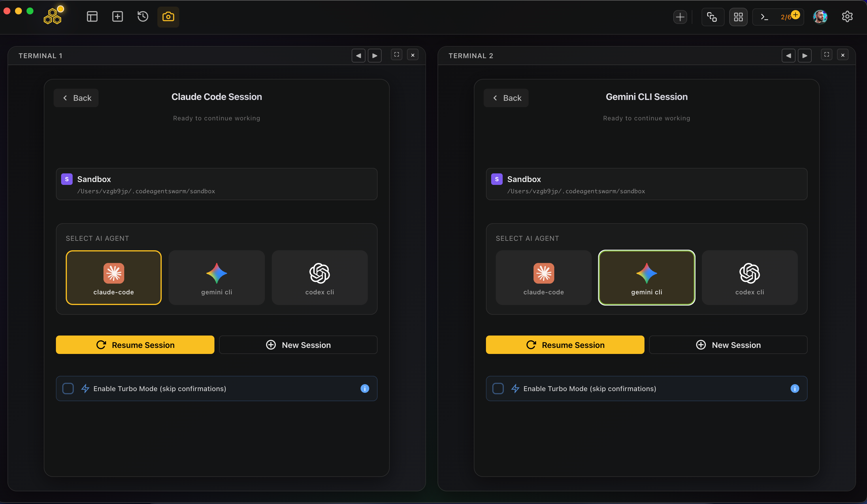
Task: Expand Terminal 1 to fullscreen
Action: click(x=397, y=55)
